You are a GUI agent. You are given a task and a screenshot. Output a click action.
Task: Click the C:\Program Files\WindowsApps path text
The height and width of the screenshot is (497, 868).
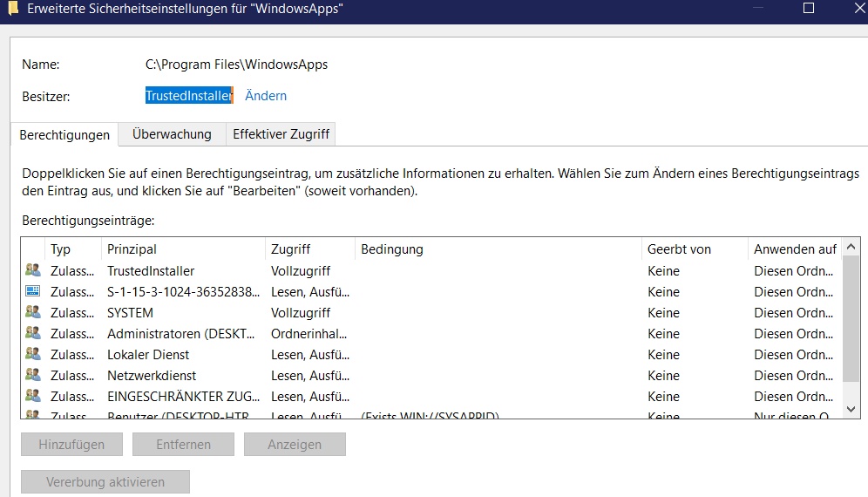236,65
